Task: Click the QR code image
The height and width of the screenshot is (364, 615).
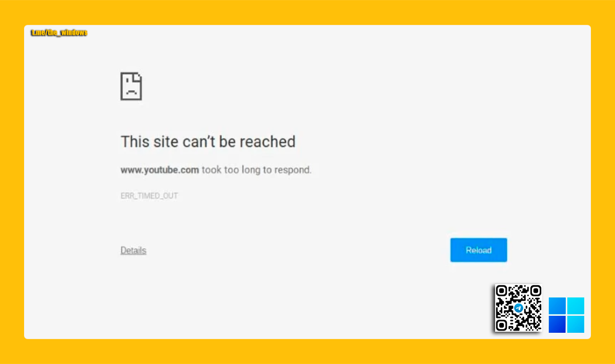Action: pos(518,308)
